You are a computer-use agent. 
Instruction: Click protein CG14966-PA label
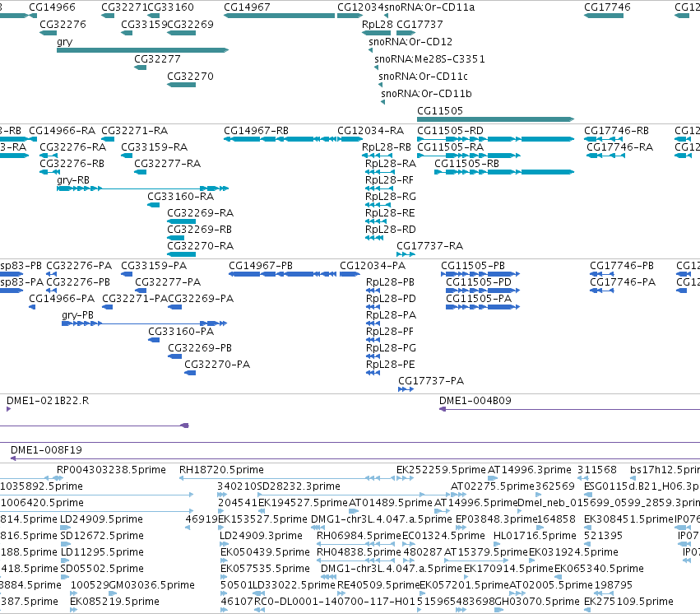coord(62,300)
